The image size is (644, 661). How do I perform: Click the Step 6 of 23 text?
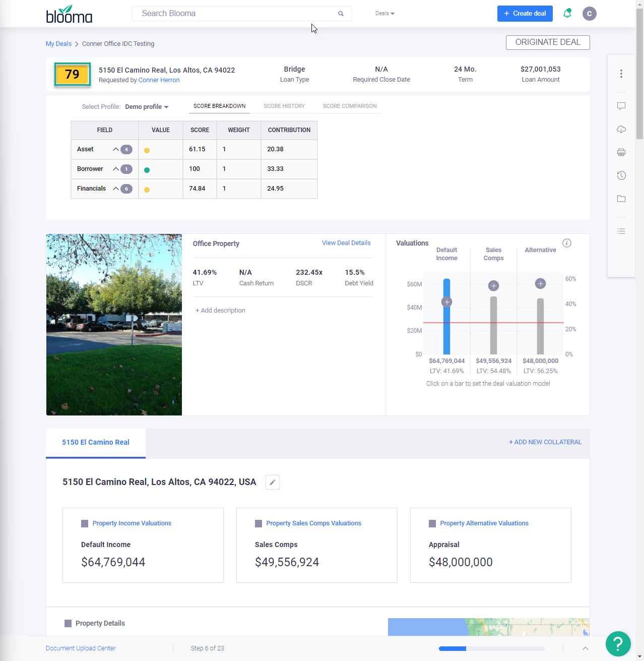pyautogui.click(x=208, y=648)
